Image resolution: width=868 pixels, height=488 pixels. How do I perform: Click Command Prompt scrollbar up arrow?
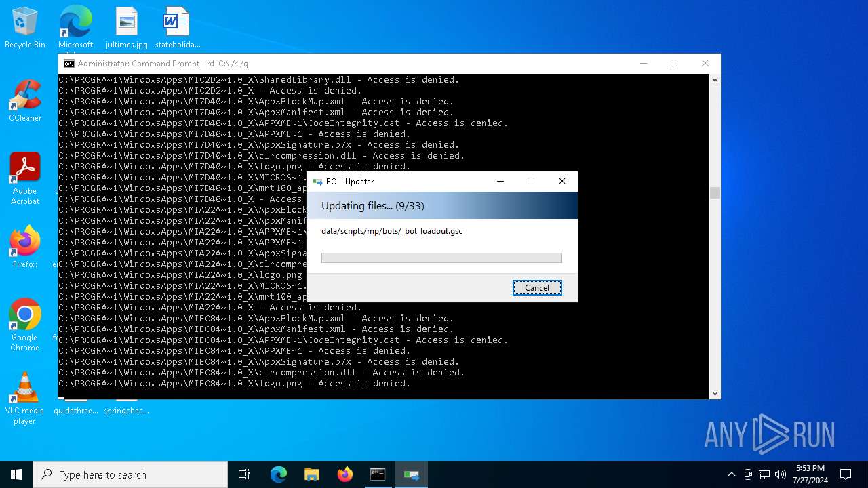(715, 80)
